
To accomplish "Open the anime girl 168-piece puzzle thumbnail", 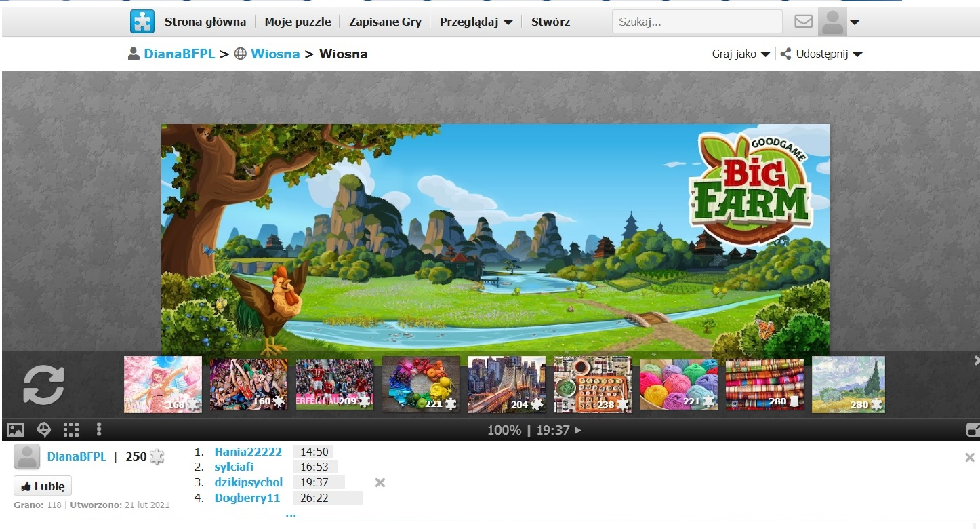I will pos(163,385).
